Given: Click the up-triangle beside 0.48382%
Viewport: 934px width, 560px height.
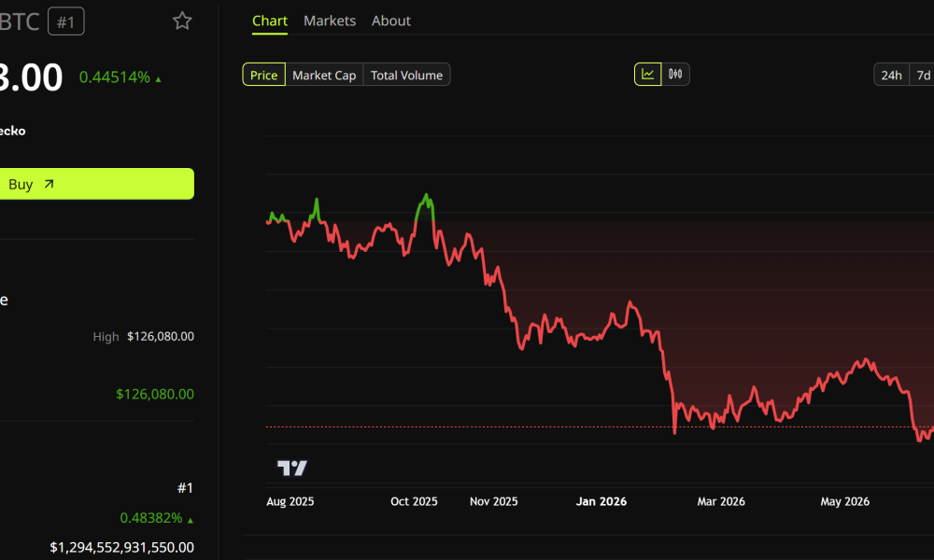Looking at the screenshot, I should point(191,520).
